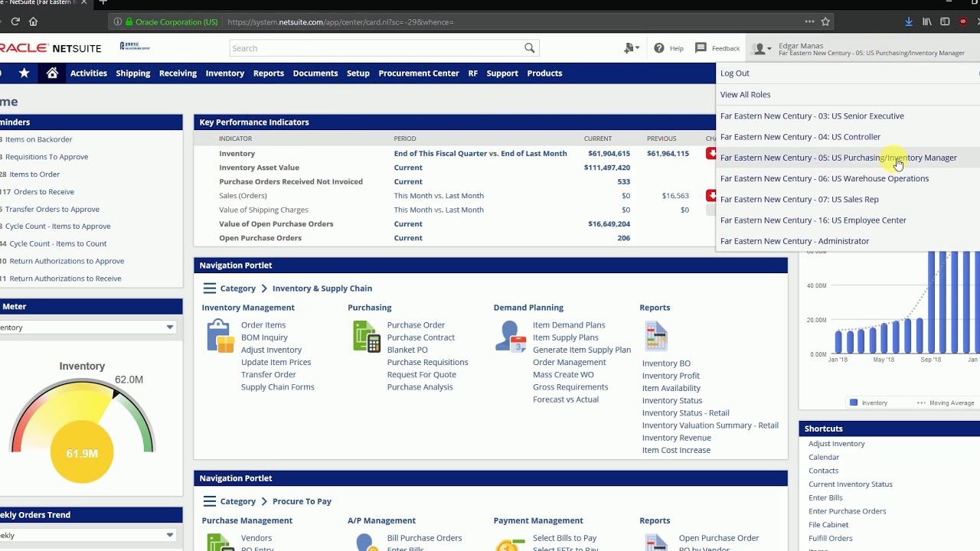Open the Shipping menu

click(133, 73)
